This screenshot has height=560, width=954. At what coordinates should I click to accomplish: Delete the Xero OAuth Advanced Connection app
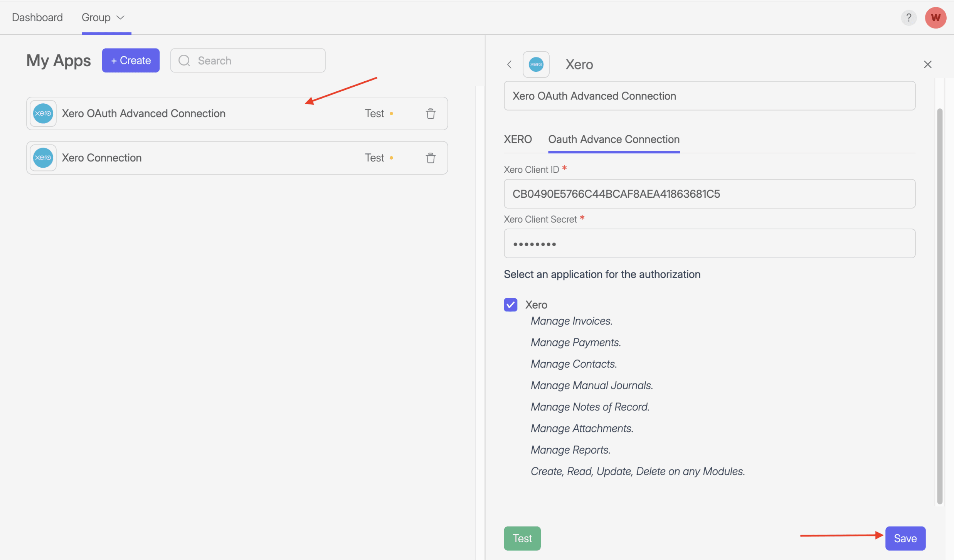coord(431,114)
